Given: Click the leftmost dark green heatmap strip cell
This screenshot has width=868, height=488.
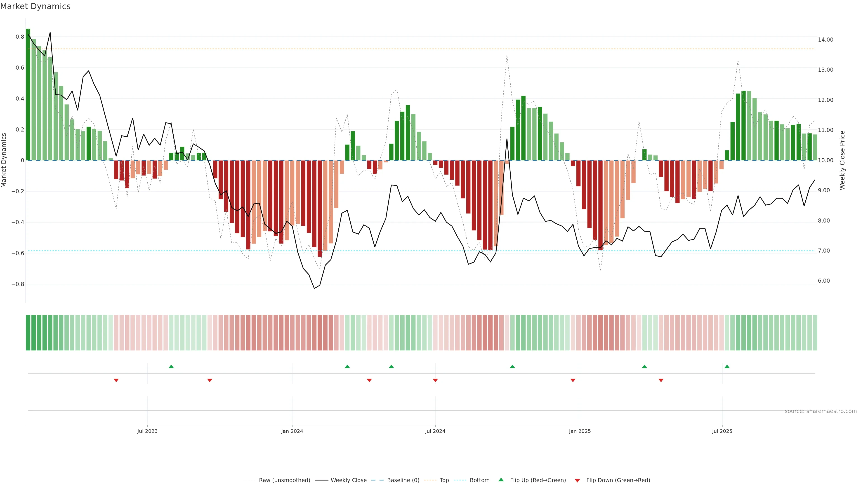Looking at the screenshot, I should [x=28, y=332].
